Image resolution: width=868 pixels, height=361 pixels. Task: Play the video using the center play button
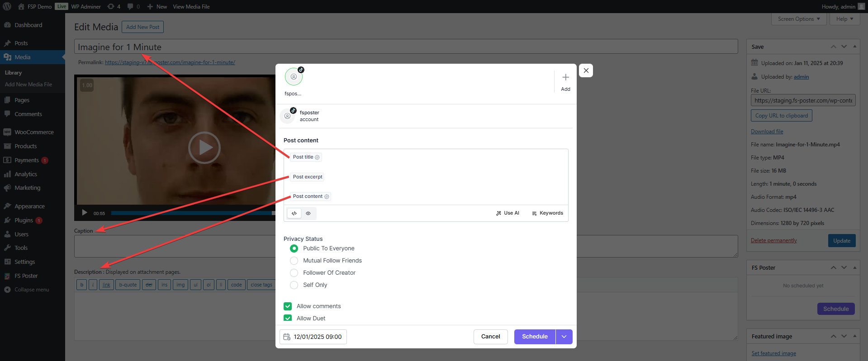pyautogui.click(x=204, y=147)
